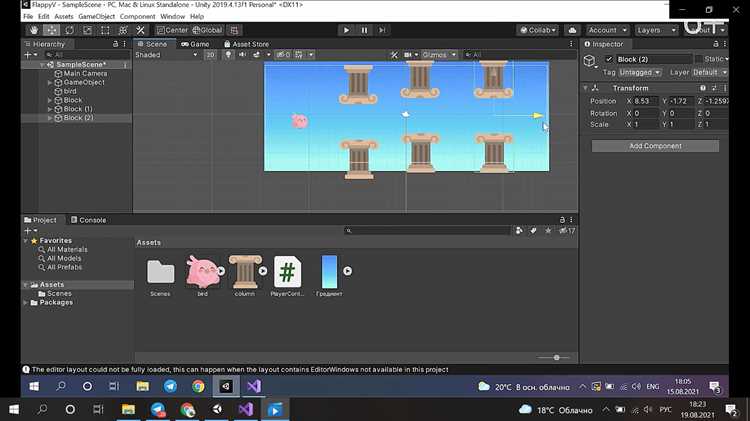This screenshot has height=421, width=750.
Task: Toggle Global handle rotation button
Action: (207, 30)
